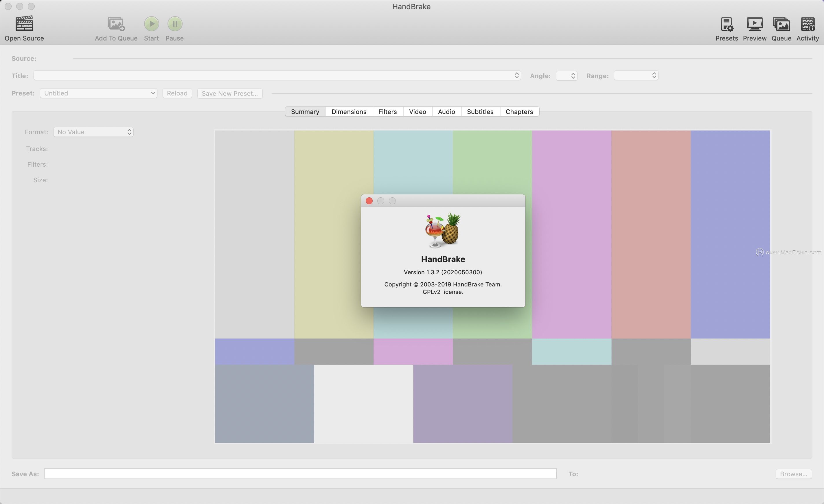Click the HandBrake name in the About dialog
Image resolution: width=824 pixels, height=504 pixels.
click(443, 259)
